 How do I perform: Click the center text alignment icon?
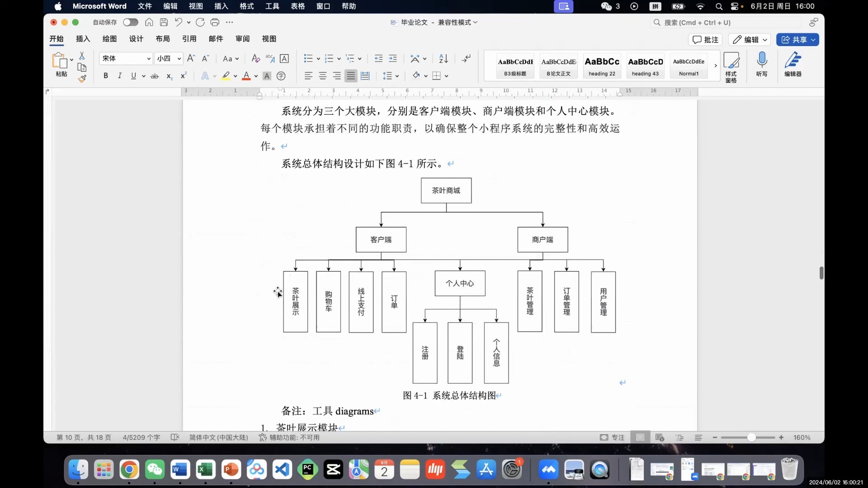point(322,76)
